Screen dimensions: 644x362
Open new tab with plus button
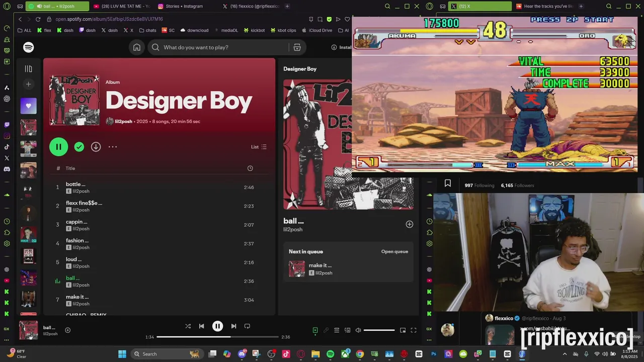287,6
